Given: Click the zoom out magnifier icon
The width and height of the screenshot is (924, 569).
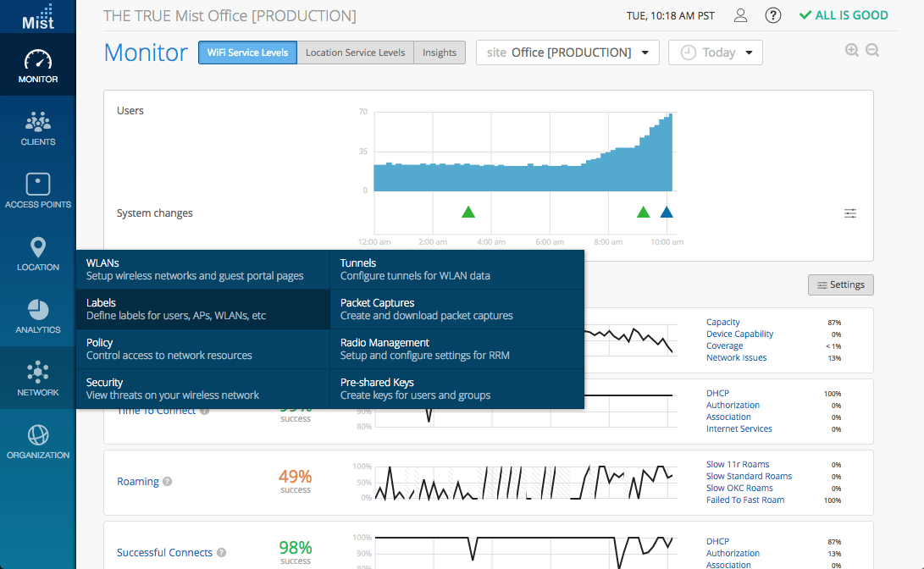Looking at the screenshot, I should tap(872, 50).
